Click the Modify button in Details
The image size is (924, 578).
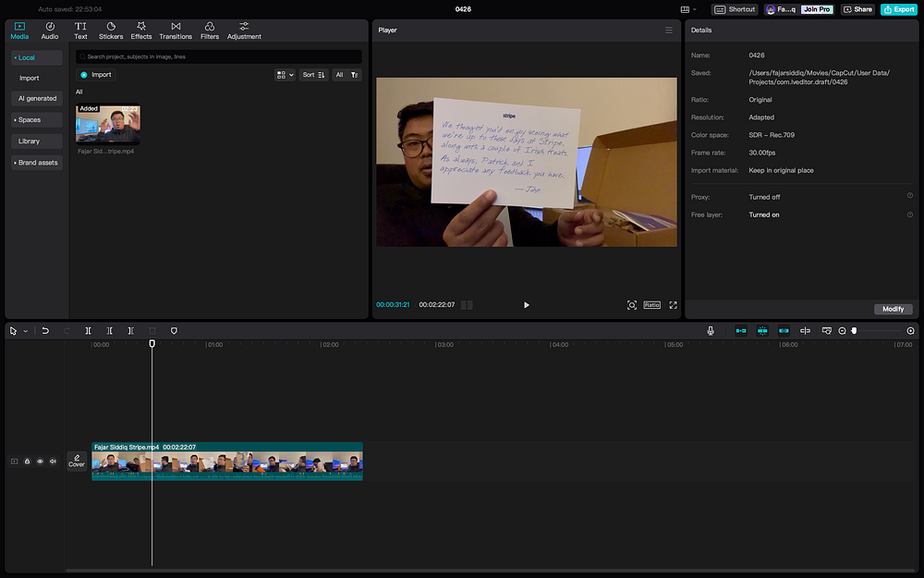pyautogui.click(x=893, y=309)
